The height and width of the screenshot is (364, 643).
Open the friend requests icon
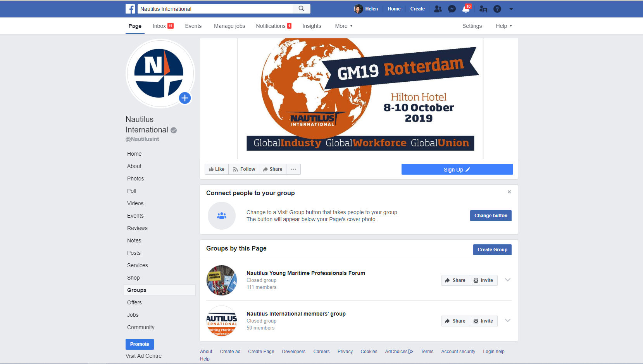[x=438, y=9]
